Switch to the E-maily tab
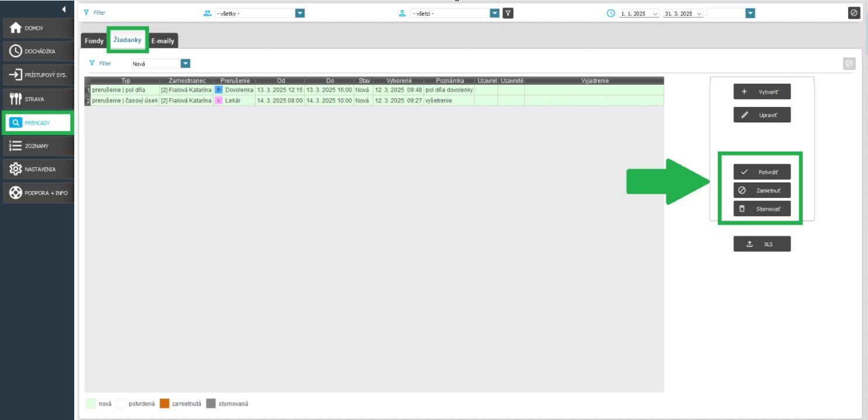The height and width of the screenshot is (420, 868). coord(163,41)
